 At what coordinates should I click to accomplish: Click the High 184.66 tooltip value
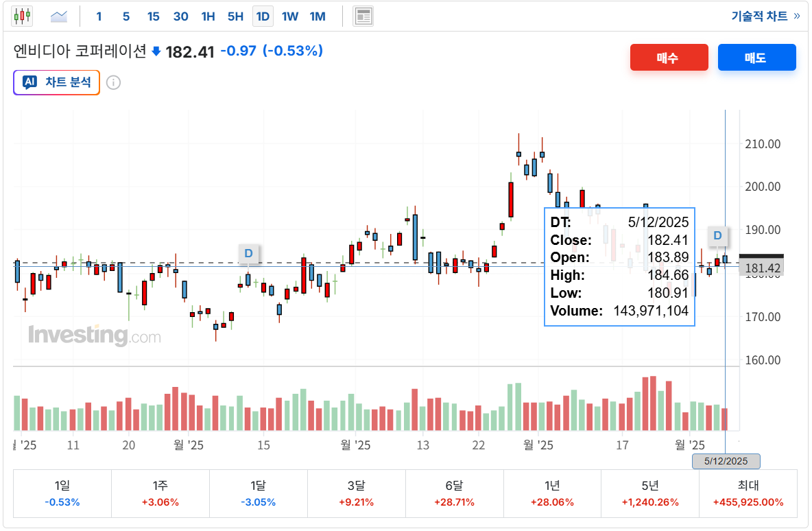668,275
